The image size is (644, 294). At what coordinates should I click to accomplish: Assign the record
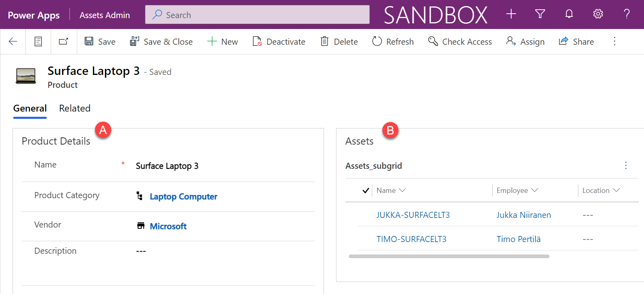coord(525,41)
